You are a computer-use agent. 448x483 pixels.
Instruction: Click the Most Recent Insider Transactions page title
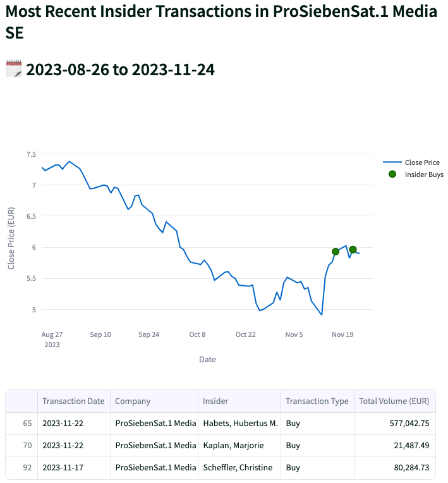pos(221,22)
